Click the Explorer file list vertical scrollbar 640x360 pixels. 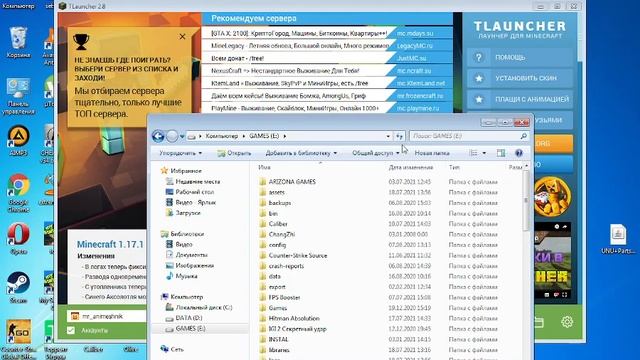[526, 200]
